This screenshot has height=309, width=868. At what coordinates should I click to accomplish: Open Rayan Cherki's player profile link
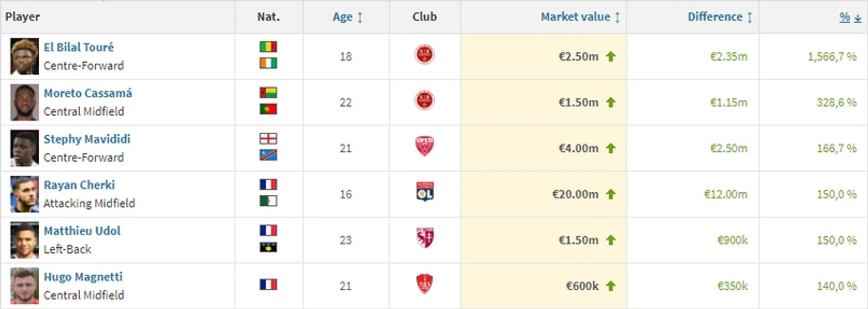point(79,185)
